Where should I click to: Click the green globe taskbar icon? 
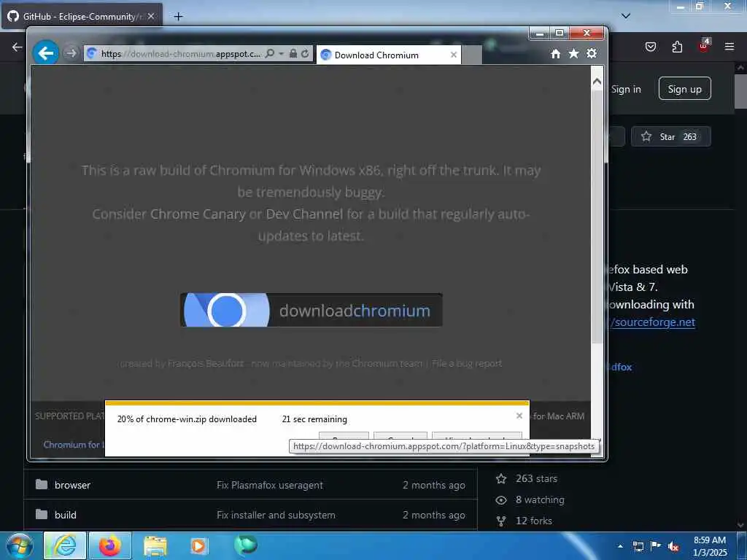point(245,545)
